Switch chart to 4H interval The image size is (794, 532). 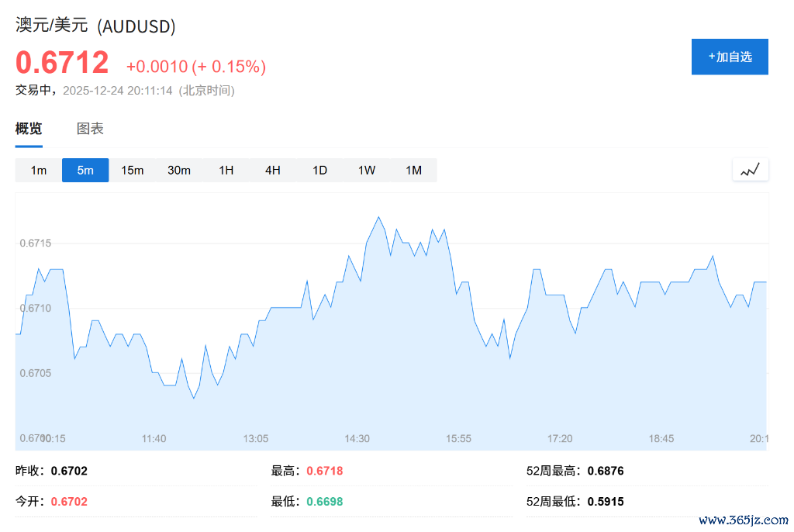coord(273,171)
